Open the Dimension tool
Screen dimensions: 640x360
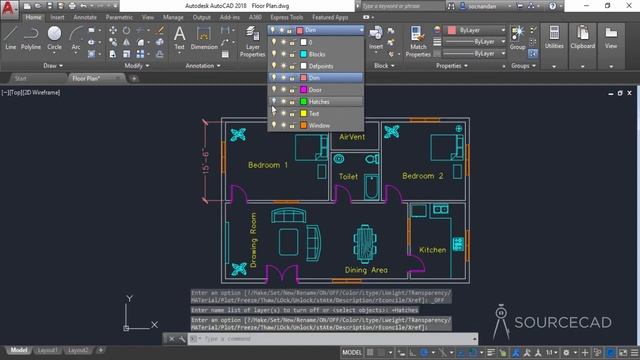pos(204,38)
